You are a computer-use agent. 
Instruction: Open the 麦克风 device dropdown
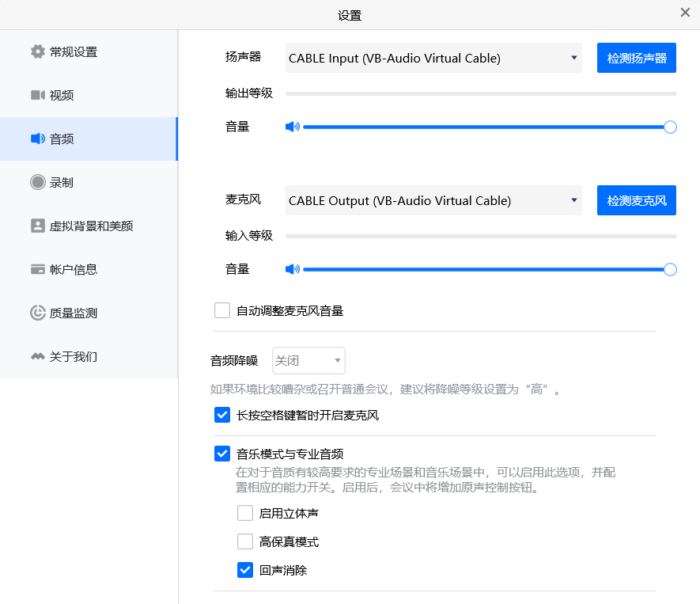[433, 200]
